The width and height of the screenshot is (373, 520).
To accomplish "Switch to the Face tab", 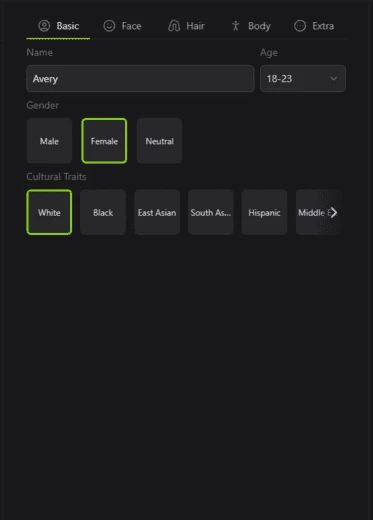I will (x=122, y=26).
